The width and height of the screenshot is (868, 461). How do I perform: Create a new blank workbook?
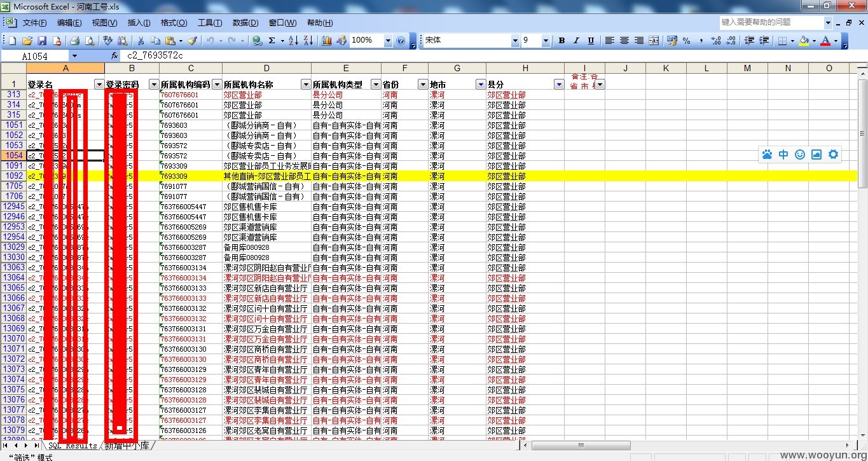tap(12, 41)
